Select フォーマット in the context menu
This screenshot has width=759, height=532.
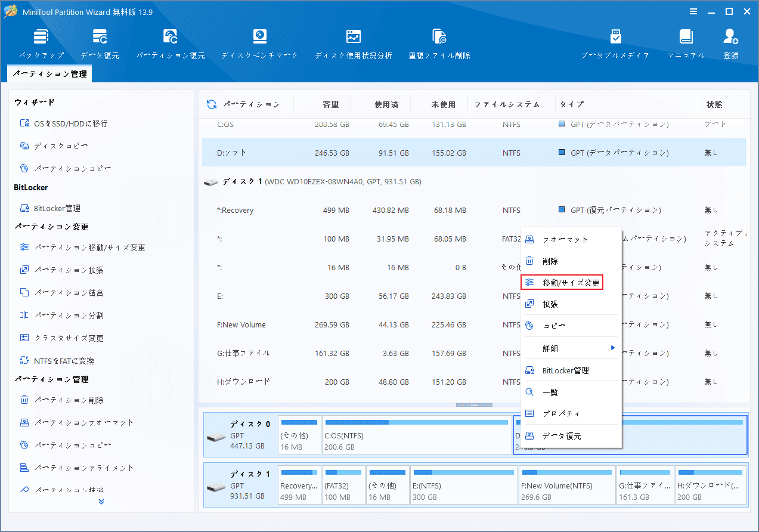[x=571, y=239]
